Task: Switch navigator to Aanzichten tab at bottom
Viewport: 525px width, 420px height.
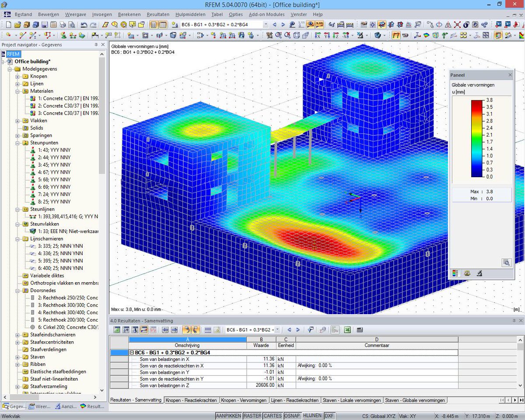Action: (x=66, y=406)
